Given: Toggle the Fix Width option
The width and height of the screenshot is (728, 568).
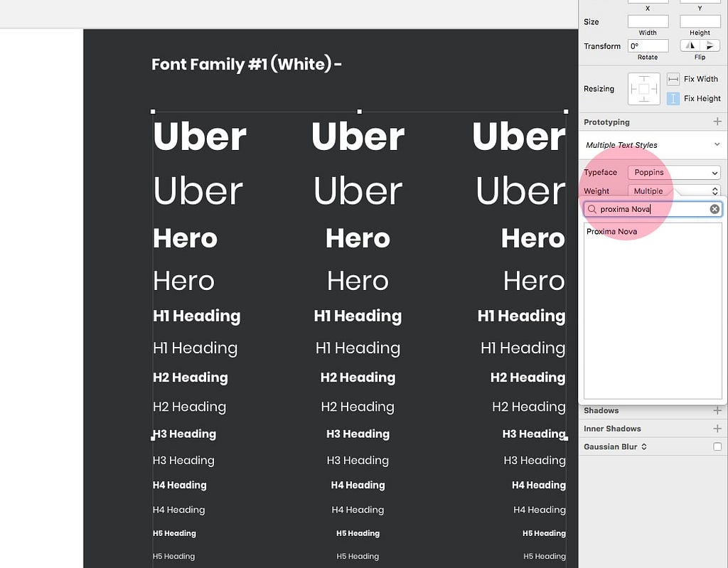Looking at the screenshot, I should coord(673,79).
